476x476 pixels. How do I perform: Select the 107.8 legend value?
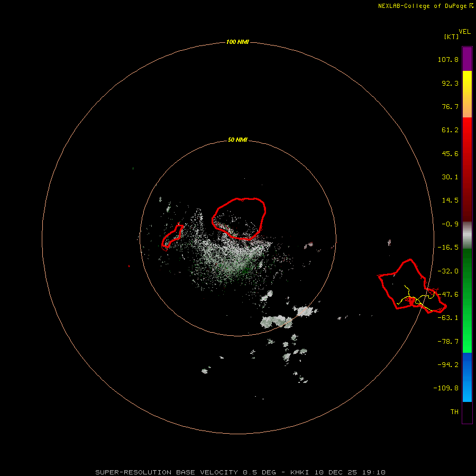click(x=448, y=59)
